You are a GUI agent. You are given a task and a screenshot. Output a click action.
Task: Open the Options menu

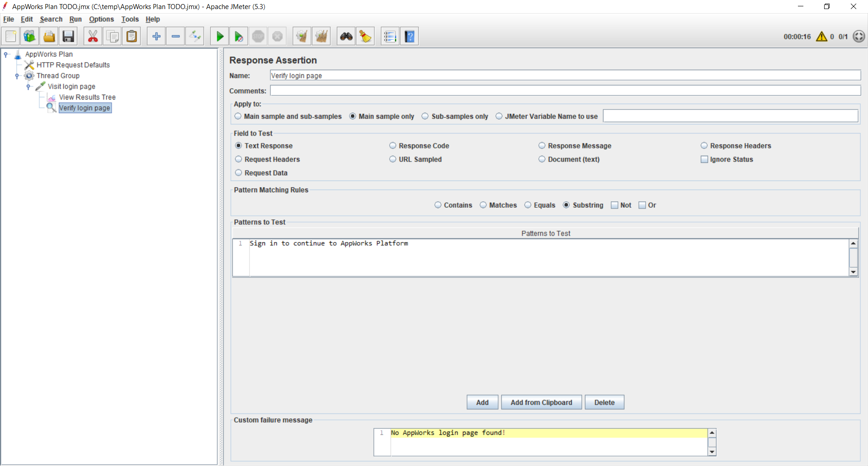101,19
